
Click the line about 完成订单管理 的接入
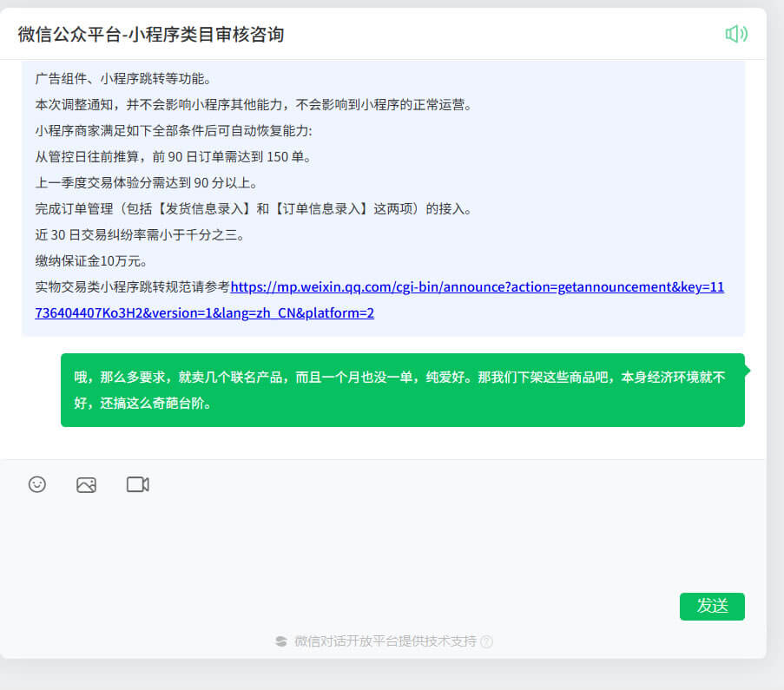point(254,209)
